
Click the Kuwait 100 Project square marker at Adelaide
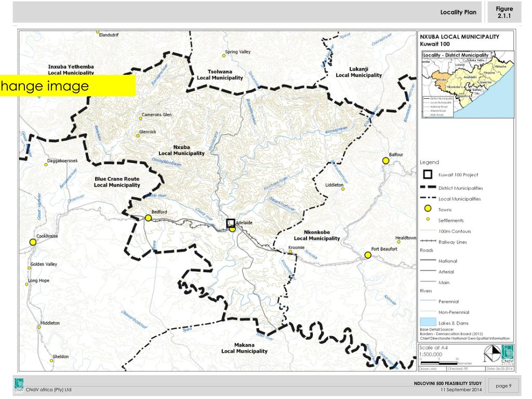231,223
